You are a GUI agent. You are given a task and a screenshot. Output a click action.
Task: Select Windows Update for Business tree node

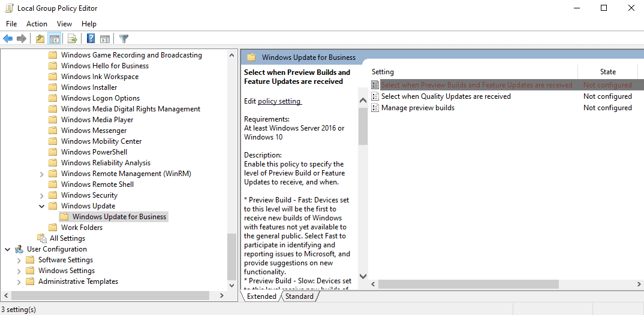(x=119, y=217)
